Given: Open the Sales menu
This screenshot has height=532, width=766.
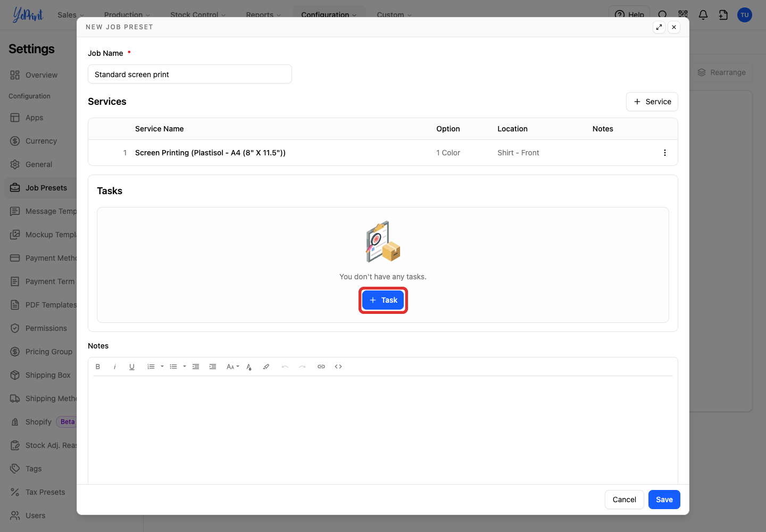Looking at the screenshot, I should pos(71,14).
